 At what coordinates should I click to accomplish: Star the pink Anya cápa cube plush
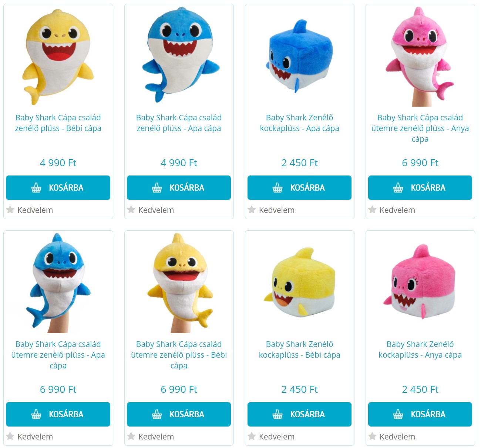372,437
